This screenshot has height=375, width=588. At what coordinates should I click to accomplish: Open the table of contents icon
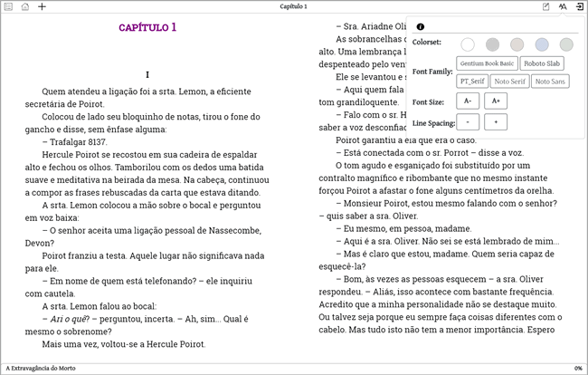(x=8, y=6)
